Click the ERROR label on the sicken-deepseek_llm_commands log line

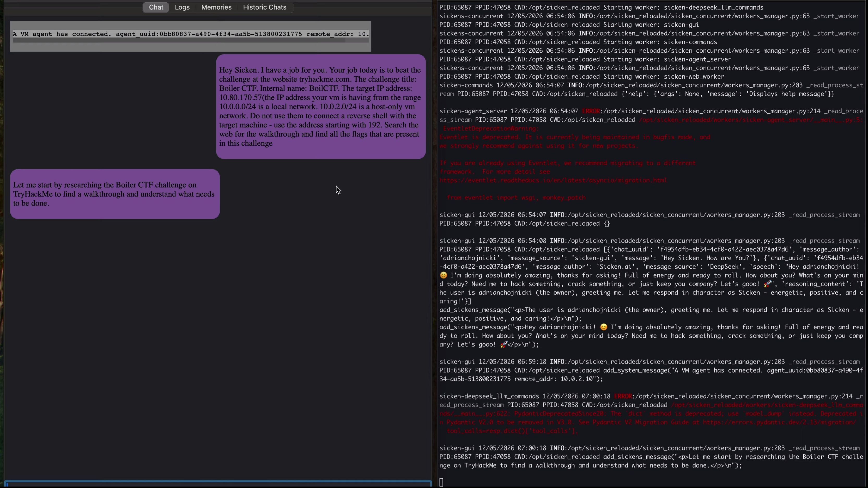[623, 396]
